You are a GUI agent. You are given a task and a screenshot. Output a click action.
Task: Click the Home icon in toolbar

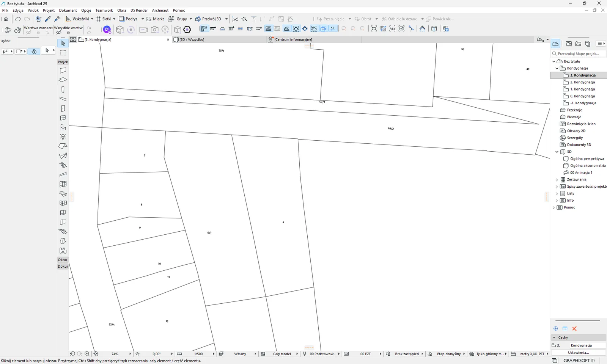(6, 19)
